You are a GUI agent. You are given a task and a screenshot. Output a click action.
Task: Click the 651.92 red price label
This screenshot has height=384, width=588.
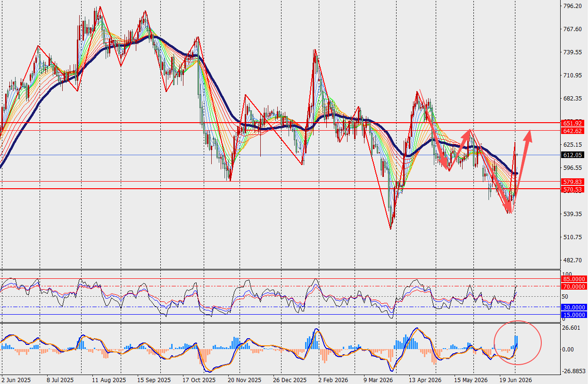[x=573, y=124]
